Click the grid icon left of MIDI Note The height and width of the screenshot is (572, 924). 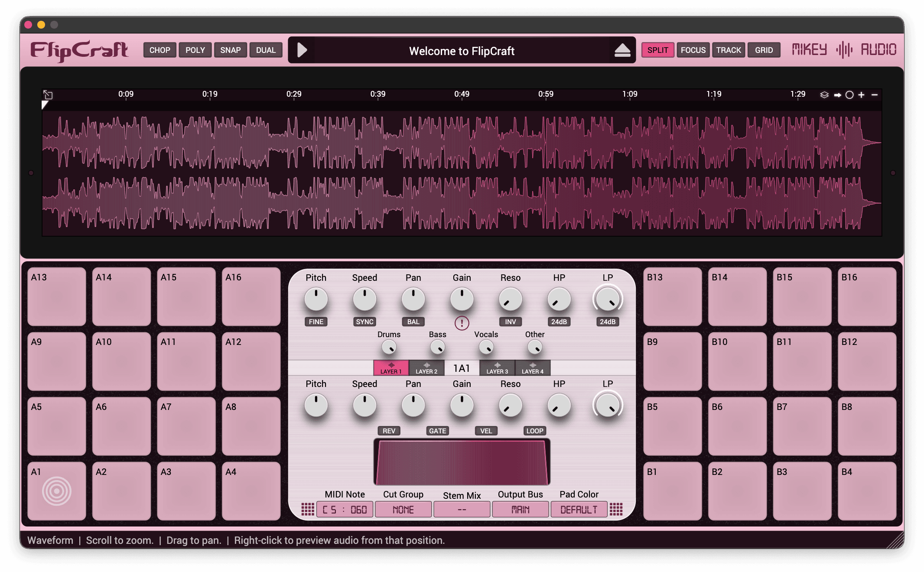[307, 509]
